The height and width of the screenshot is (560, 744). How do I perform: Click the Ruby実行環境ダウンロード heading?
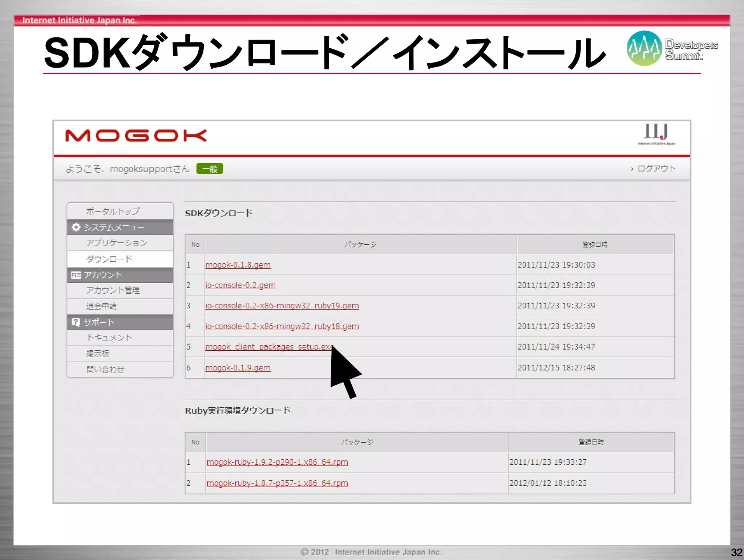click(238, 410)
